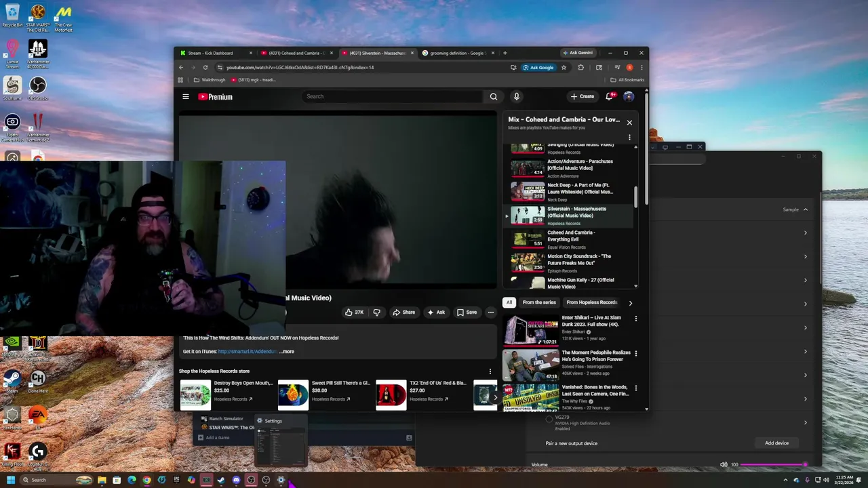Open Microsoft Edge from the taskbar
Image resolution: width=868 pixels, height=488 pixels.
coord(132,480)
